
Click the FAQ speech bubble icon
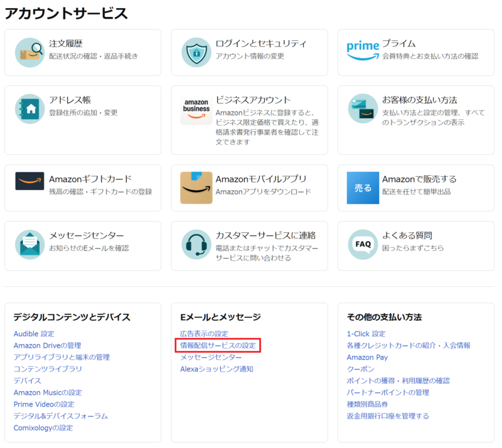363,244
